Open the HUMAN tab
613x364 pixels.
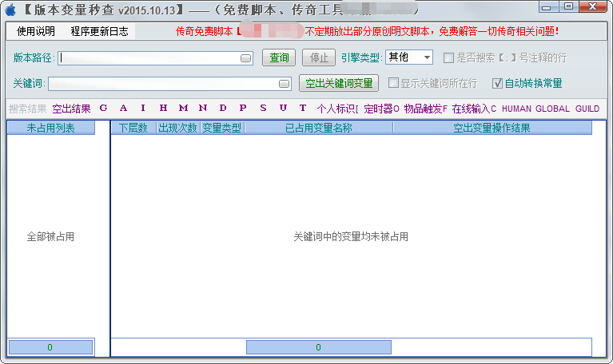(x=516, y=109)
